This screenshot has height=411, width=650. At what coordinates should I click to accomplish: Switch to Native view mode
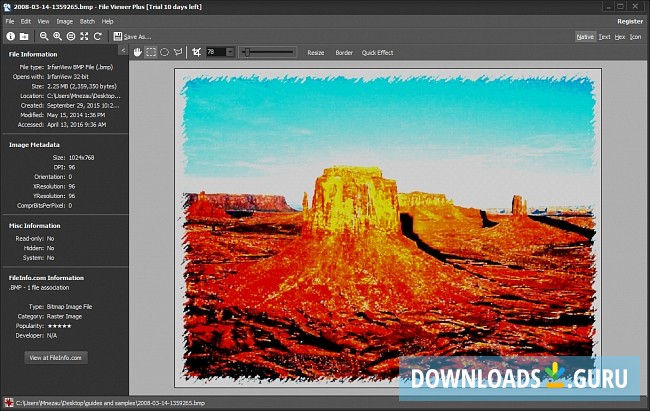(585, 37)
